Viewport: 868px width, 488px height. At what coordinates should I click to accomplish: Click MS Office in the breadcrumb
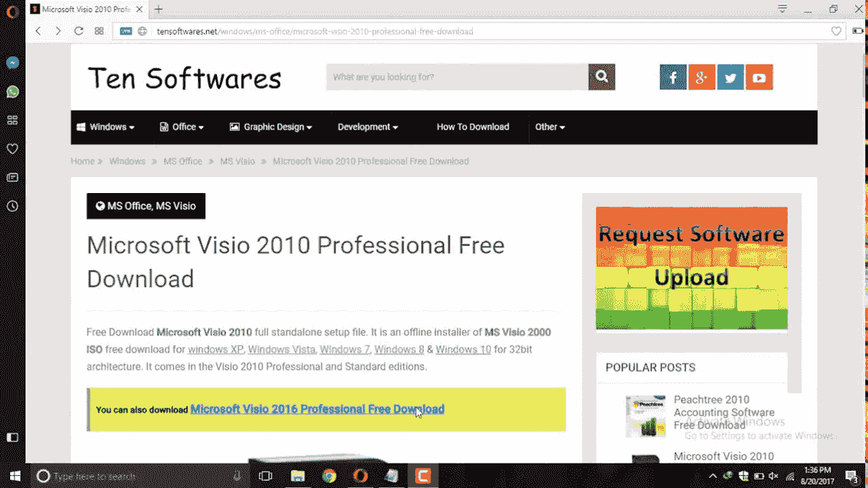click(x=183, y=161)
